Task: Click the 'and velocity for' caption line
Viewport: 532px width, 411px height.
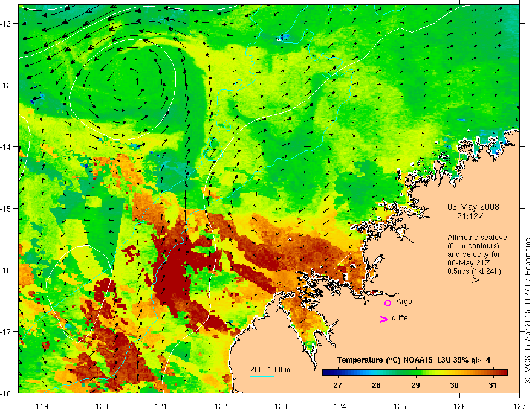Action: point(473,254)
